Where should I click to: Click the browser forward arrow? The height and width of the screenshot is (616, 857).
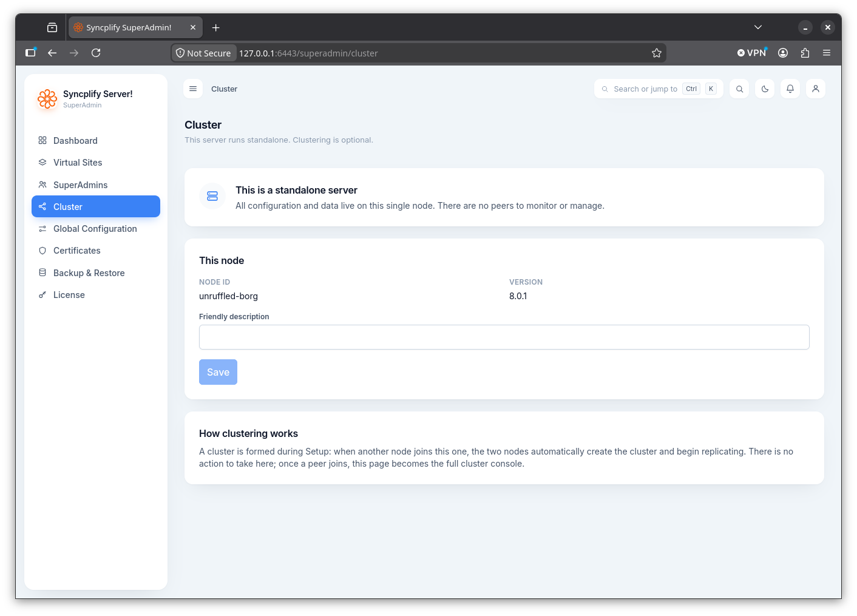74,53
